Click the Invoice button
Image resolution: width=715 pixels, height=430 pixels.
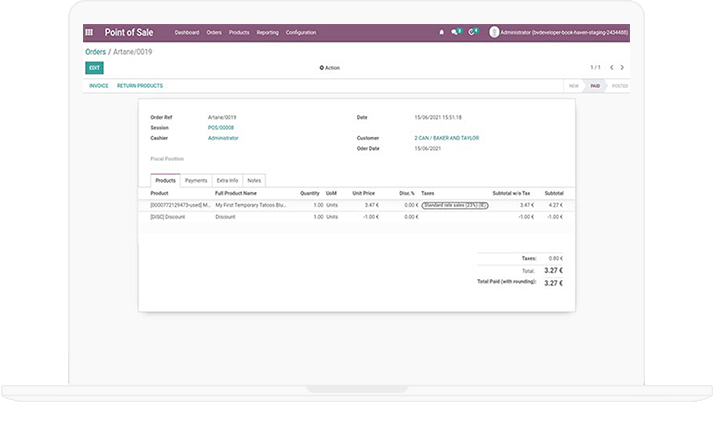click(99, 86)
